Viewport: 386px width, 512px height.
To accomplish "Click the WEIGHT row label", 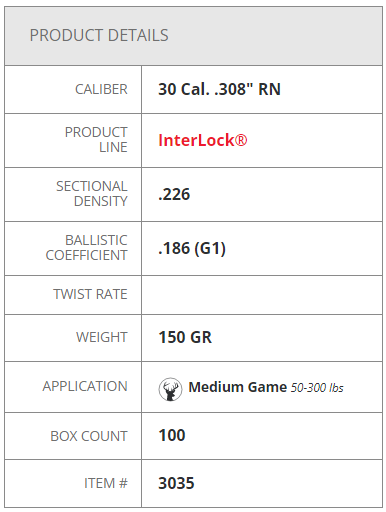I will click(102, 337).
